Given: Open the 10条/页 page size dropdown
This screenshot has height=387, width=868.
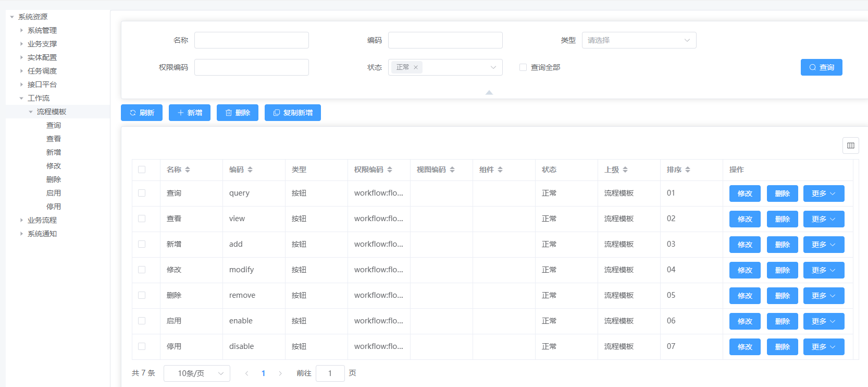Looking at the screenshot, I should 197,373.
